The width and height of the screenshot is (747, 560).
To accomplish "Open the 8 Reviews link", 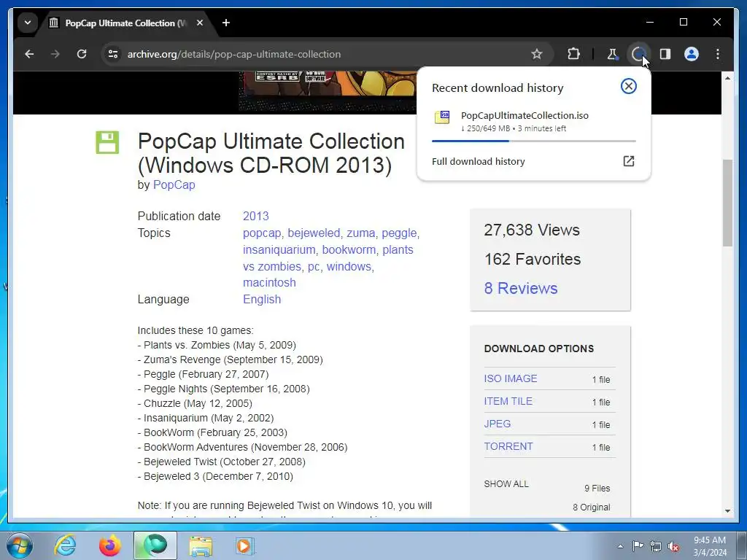I will pos(521,289).
